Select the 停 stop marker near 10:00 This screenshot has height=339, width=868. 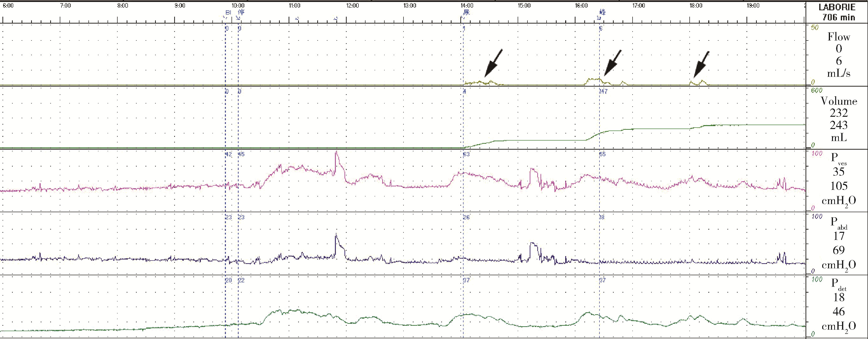(241, 12)
